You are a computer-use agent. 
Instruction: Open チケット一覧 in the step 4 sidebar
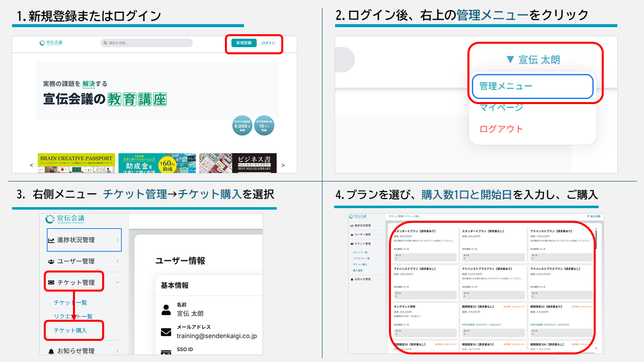point(360,252)
